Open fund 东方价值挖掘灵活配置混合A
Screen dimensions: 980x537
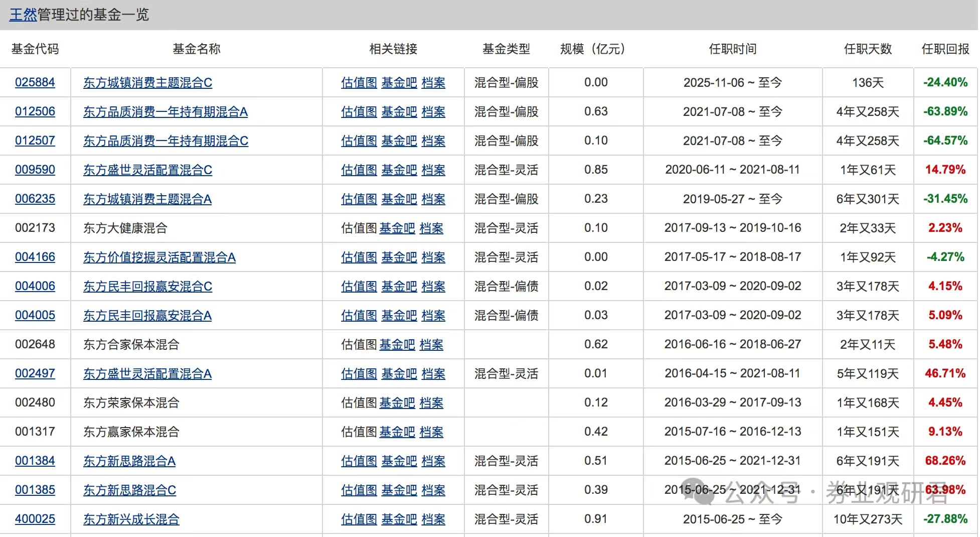coord(159,257)
